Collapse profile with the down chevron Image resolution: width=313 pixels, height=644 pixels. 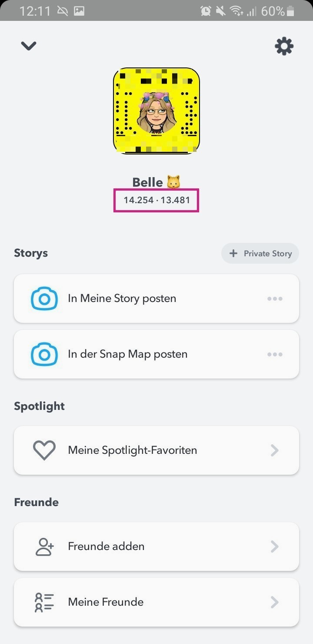29,46
